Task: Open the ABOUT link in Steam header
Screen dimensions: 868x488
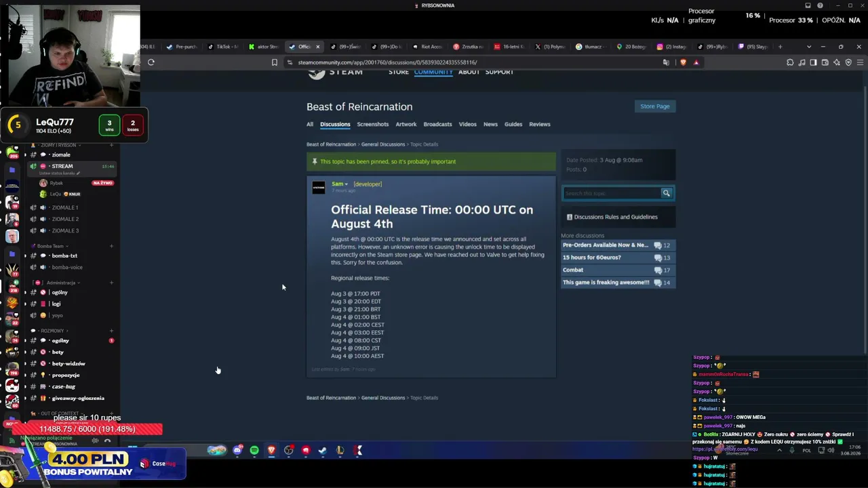Action: 469,72
